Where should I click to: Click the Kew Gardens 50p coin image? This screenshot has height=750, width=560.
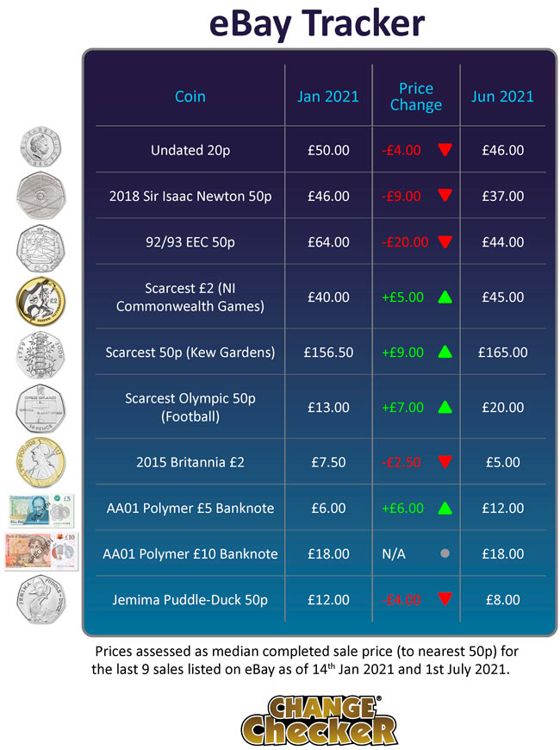click(x=40, y=355)
